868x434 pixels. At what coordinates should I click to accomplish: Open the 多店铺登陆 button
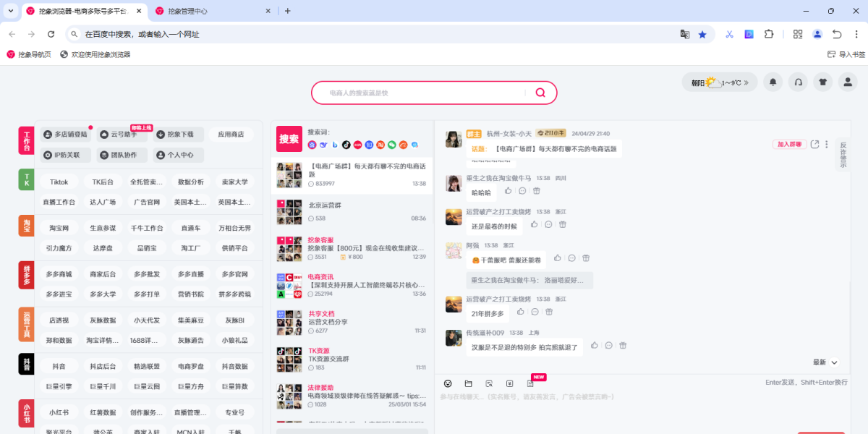[65, 134]
